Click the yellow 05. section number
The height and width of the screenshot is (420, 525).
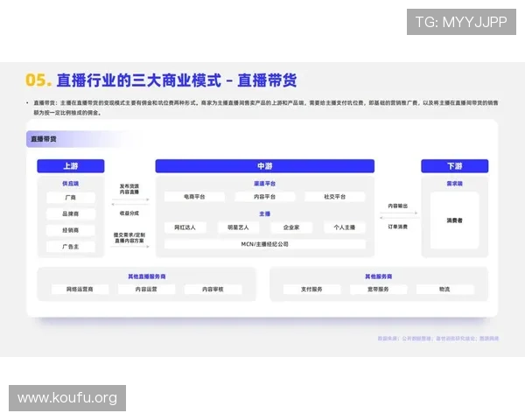38,80
